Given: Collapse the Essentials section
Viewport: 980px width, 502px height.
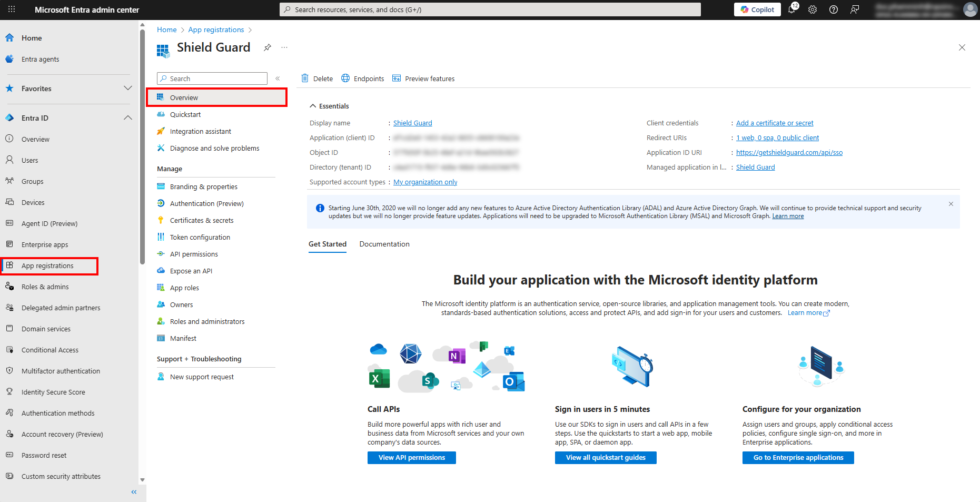Looking at the screenshot, I should [x=313, y=106].
